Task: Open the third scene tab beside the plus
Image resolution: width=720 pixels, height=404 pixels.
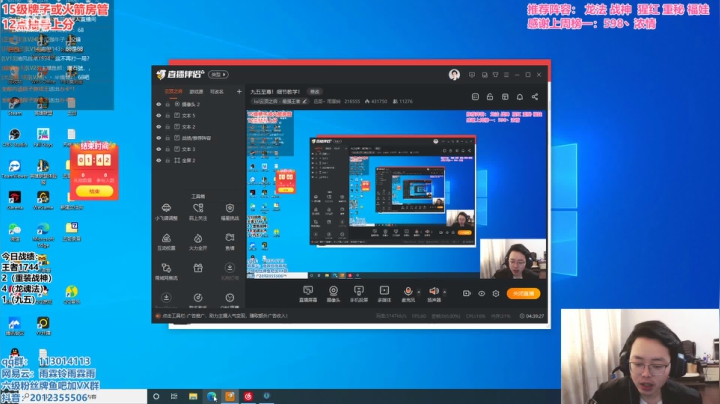Action: 217,92
